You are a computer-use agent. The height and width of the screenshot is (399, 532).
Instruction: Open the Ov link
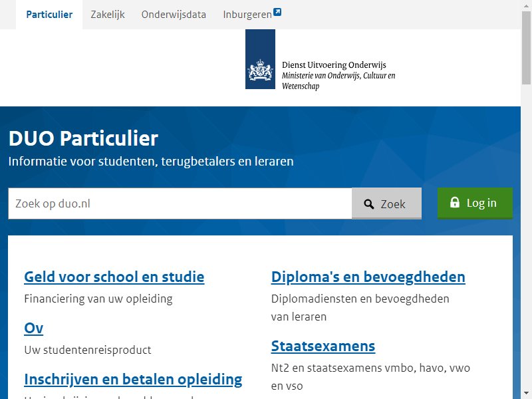click(x=34, y=328)
